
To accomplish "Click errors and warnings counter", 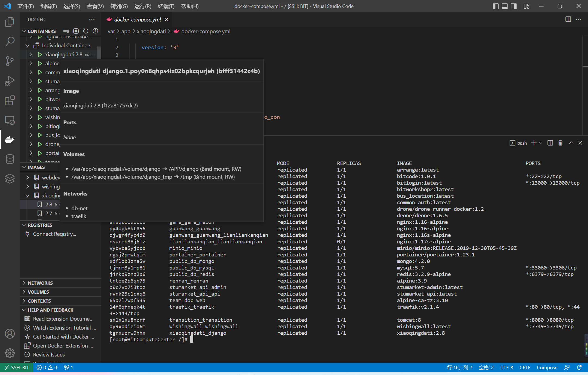I will [x=47, y=368].
